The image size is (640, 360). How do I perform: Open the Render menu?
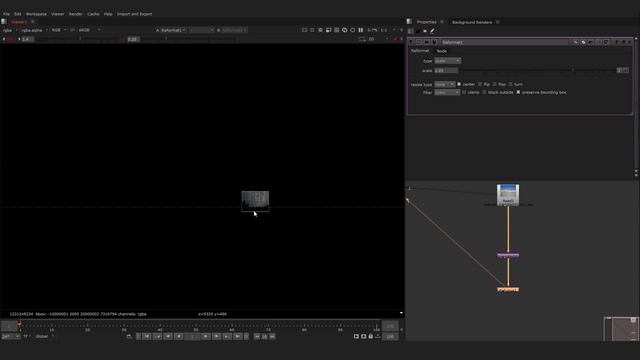(76, 14)
